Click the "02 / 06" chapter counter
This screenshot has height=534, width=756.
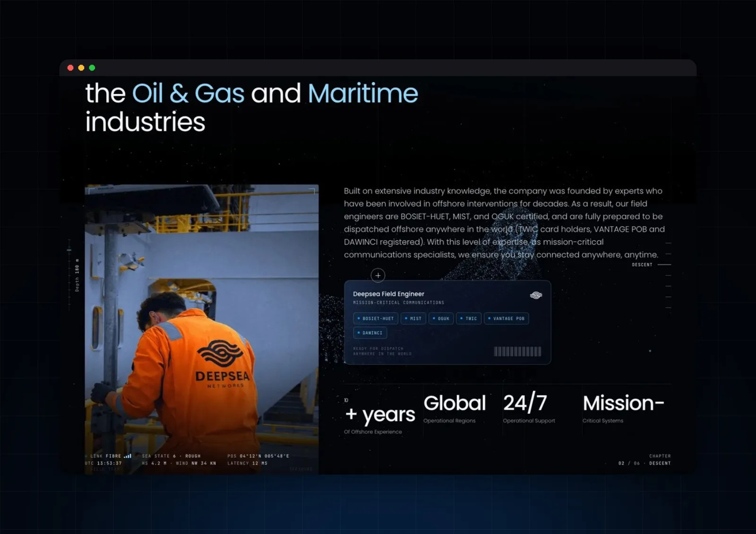coord(629,463)
